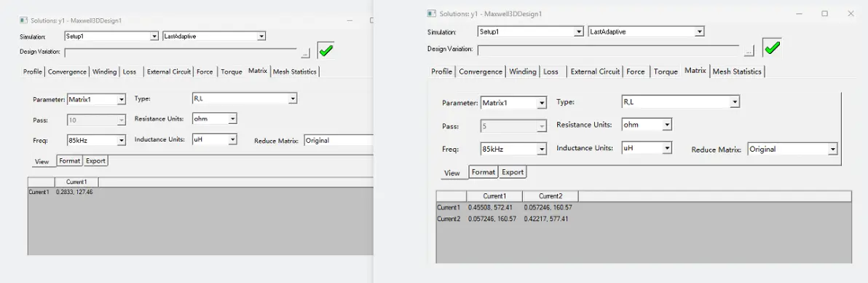Select the Matrix tab in right window
Image resolution: width=868 pixels, height=283 pixels.
click(695, 71)
